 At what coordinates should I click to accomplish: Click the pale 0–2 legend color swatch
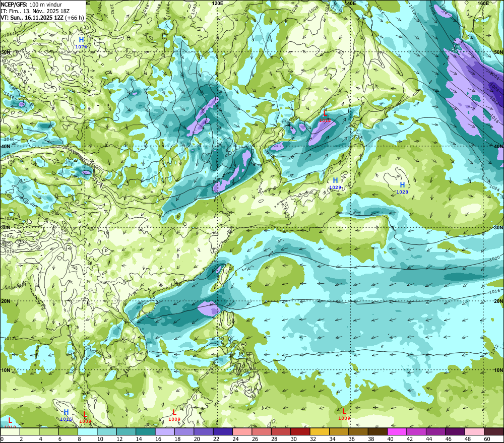point(10,431)
